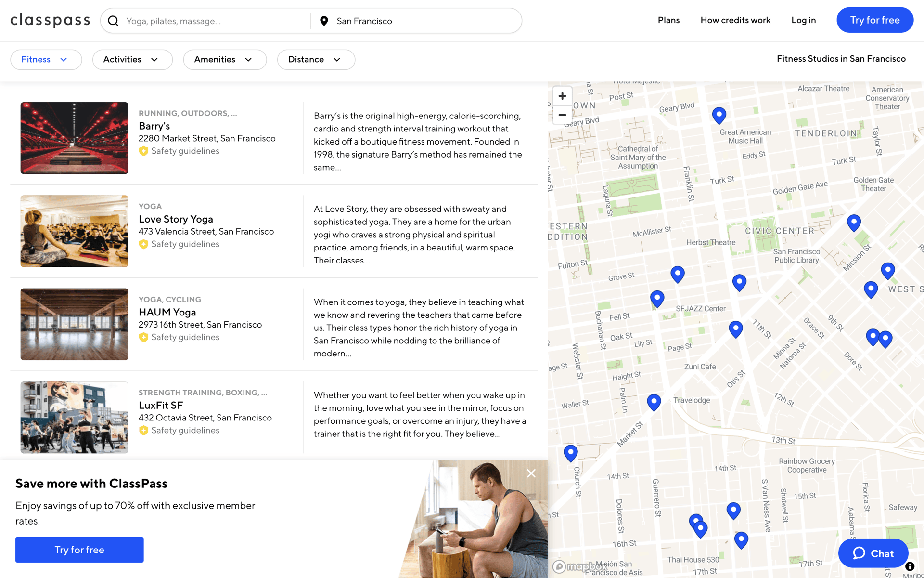This screenshot has height=578, width=924.
Task: Close the Save more with ClassPass banner
Action: 531,473
